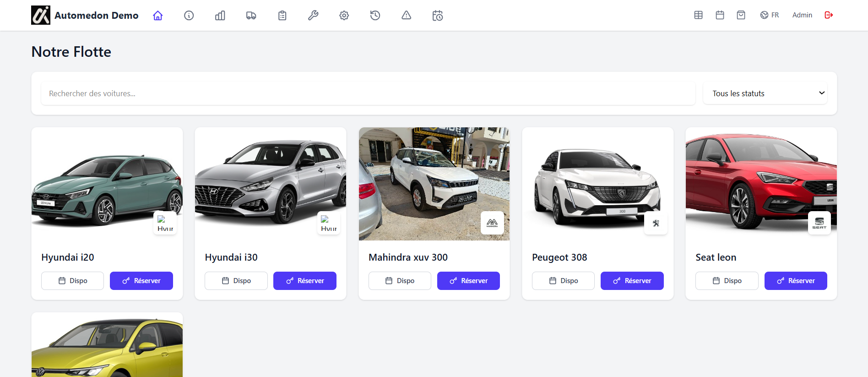The width and height of the screenshot is (868, 377).
Task: Open the bar chart statistics icon
Action: point(220,16)
